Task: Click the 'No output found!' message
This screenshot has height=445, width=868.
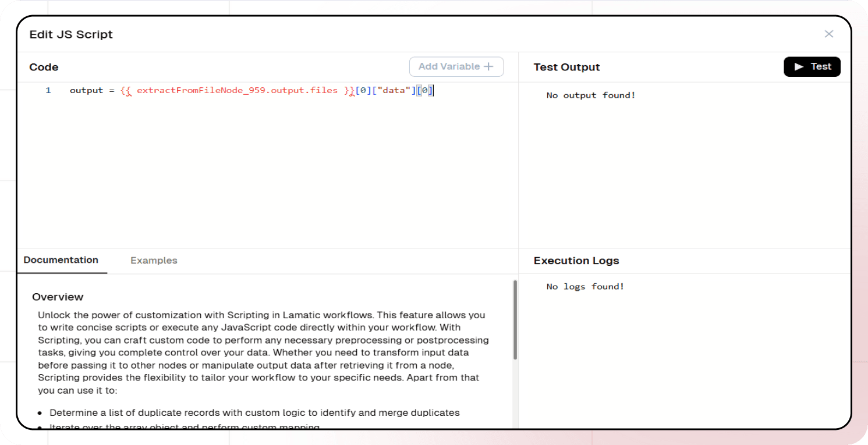Action: (590, 95)
